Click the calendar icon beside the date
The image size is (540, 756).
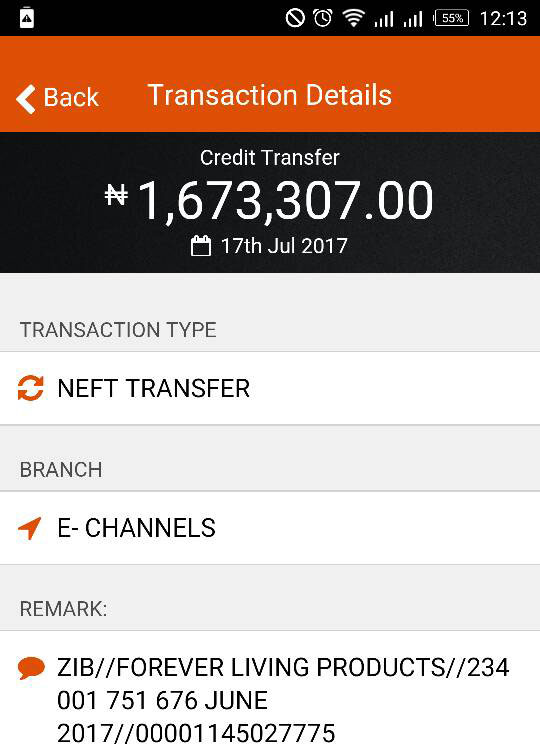[x=201, y=245]
